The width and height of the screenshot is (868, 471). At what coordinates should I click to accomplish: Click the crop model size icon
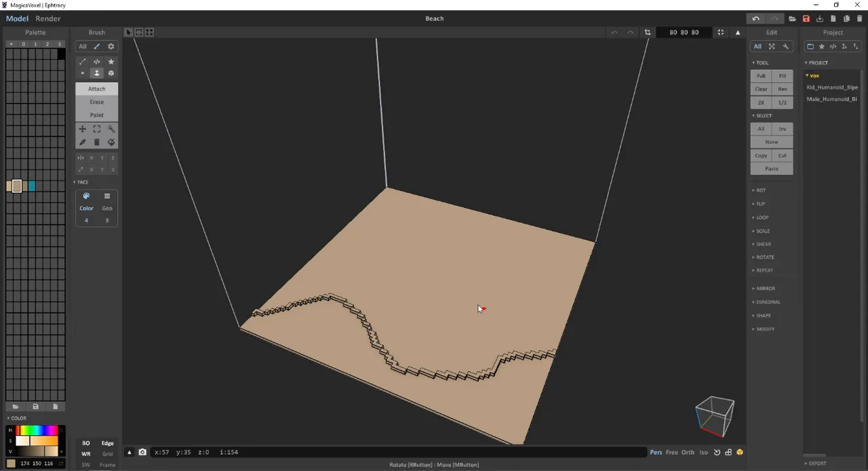click(x=648, y=33)
